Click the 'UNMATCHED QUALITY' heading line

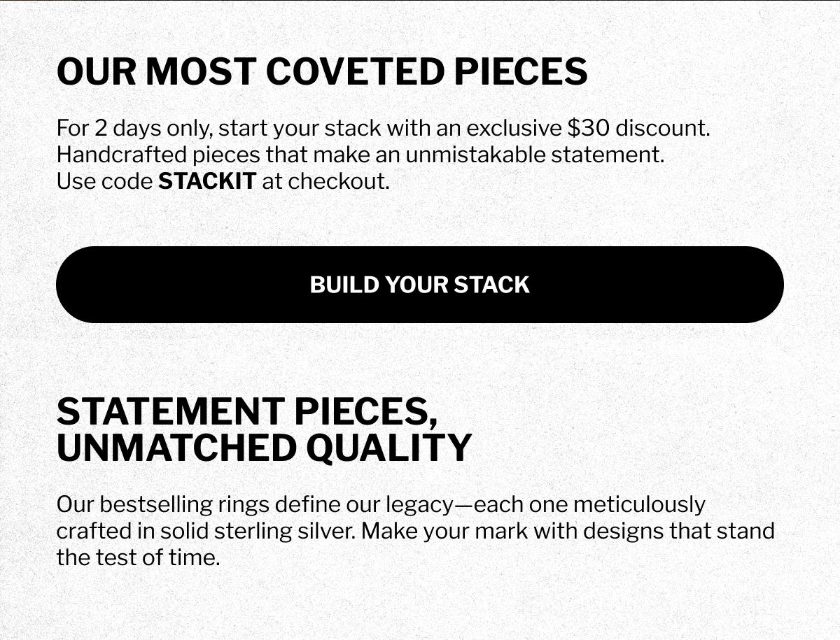pyautogui.click(x=264, y=448)
